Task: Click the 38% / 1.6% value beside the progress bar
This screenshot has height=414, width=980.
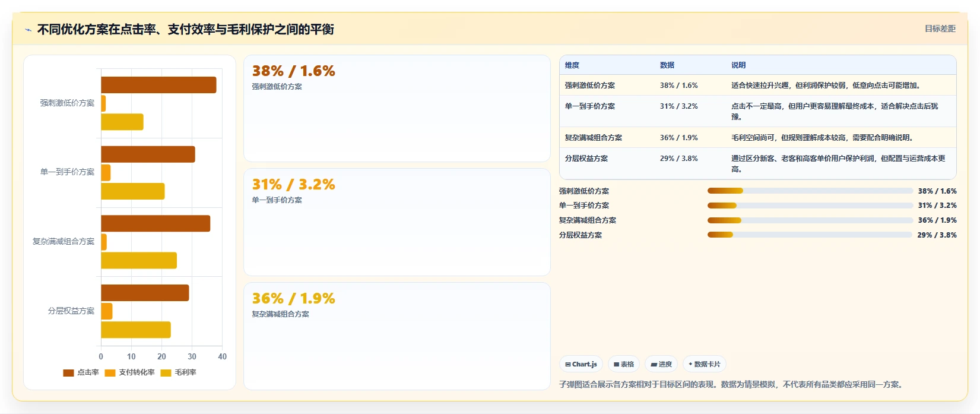Action: point(937,191)
